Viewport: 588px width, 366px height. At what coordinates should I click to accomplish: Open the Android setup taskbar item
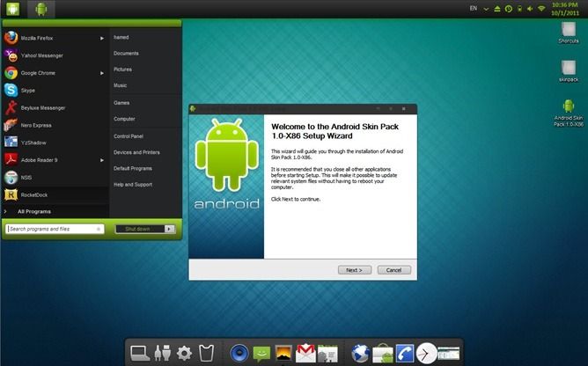41,9
